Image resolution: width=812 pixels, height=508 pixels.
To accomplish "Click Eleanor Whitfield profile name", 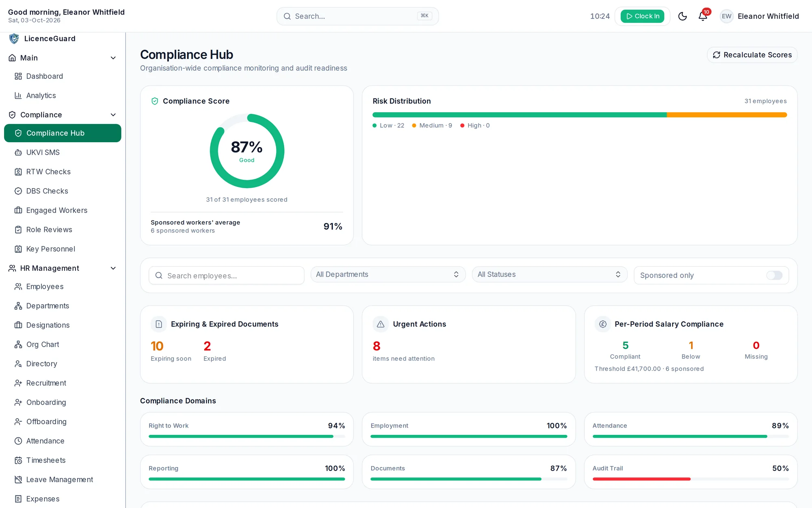I will pyautogui.click(x=768, y=16).
